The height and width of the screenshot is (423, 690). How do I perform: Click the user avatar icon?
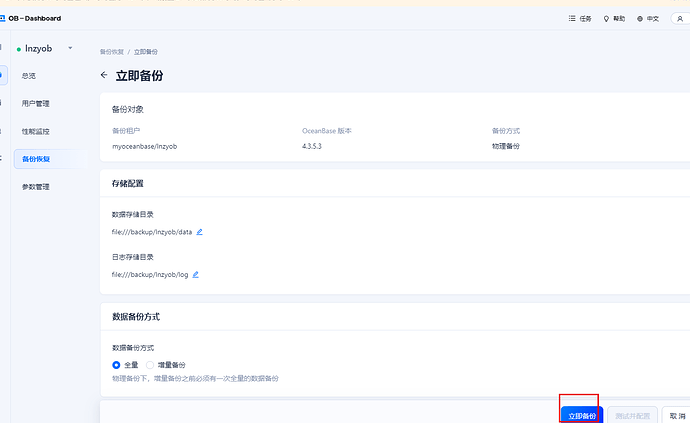pos(680,18)
